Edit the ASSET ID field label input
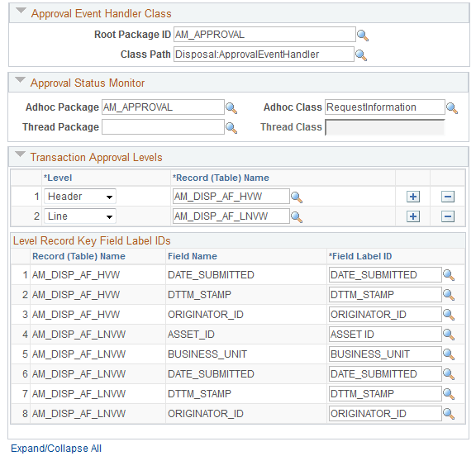Viewport: 476px width, 456px height. 385,335
